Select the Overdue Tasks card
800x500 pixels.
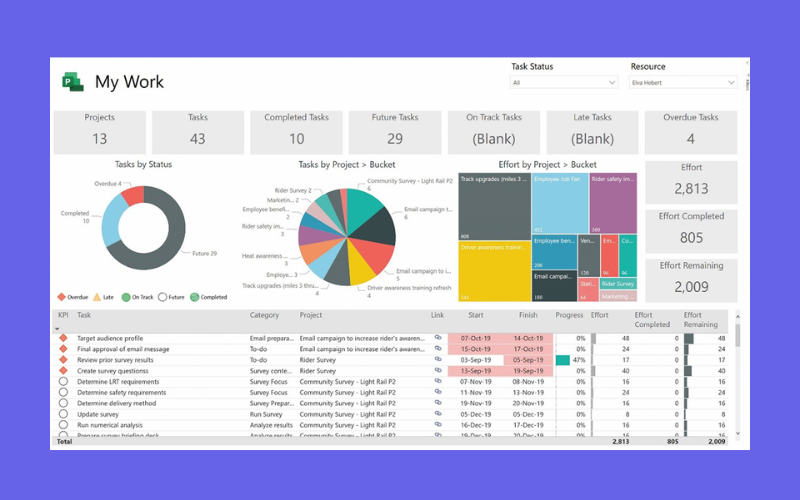pyautogui.click(x=692, y=131)
